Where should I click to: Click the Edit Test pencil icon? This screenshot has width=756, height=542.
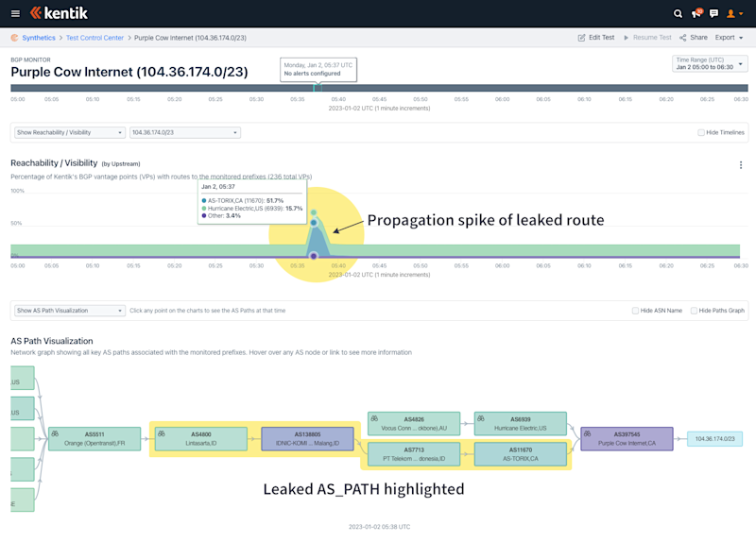pos(581,38)
